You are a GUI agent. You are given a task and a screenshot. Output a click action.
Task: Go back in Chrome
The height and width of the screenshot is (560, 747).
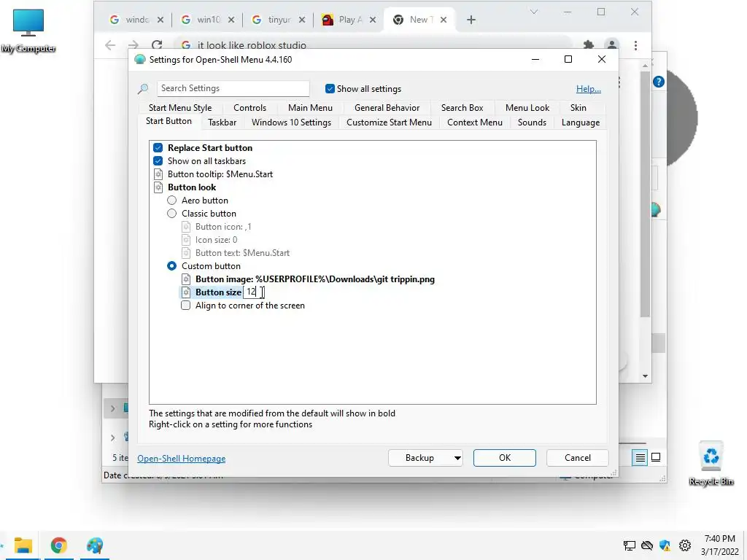pos(110,45)
